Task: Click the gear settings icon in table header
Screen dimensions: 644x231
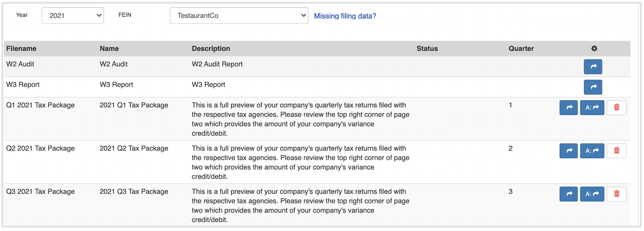Action: (x=594, y=48)
